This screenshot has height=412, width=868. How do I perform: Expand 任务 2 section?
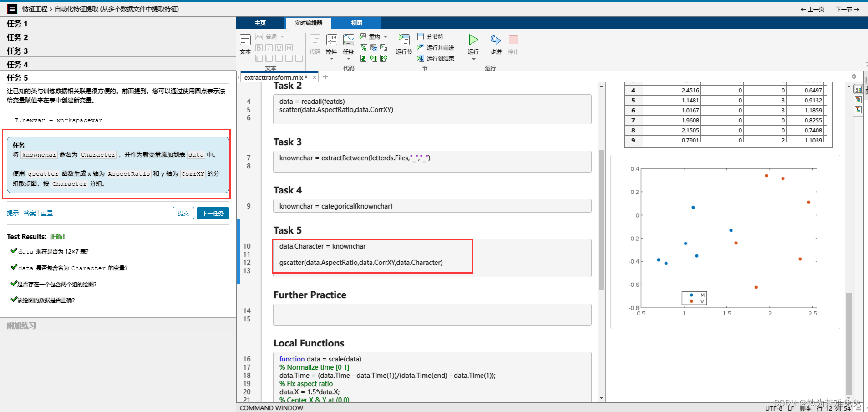(x=118, y=37)
